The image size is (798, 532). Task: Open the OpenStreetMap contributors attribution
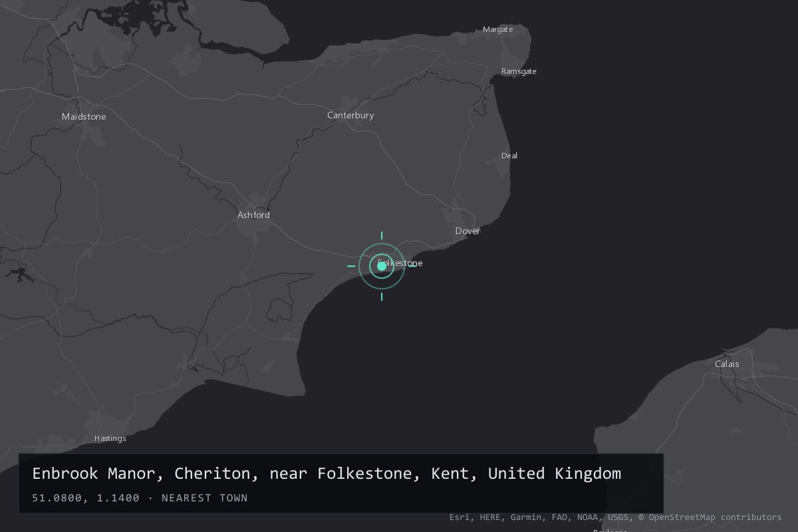(710, 517)
